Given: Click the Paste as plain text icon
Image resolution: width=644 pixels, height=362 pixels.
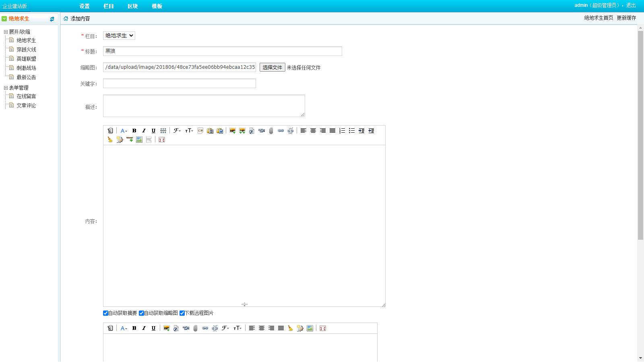Looking at the screenshot, I should click(x=210, y=131).
